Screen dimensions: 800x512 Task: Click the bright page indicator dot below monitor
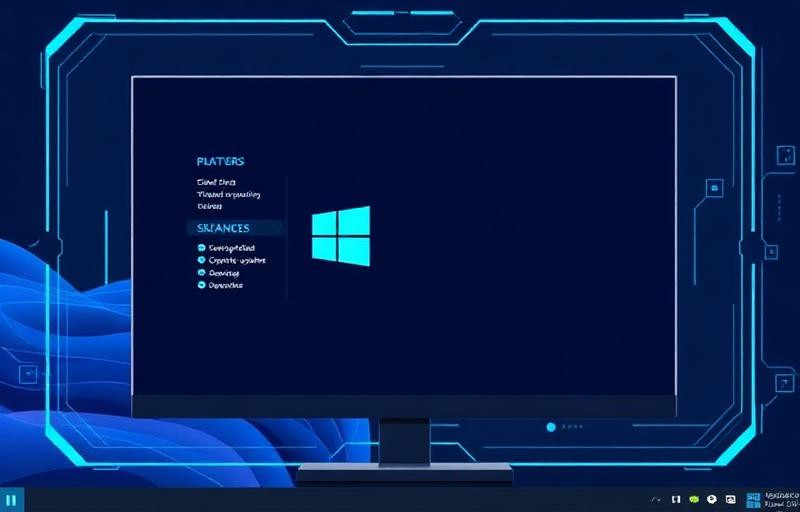(x=551, y=427)
